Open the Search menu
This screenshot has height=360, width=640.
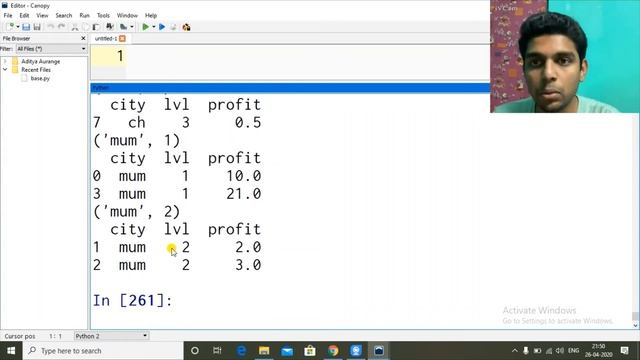pyautogui.click(x=64, y=16)
